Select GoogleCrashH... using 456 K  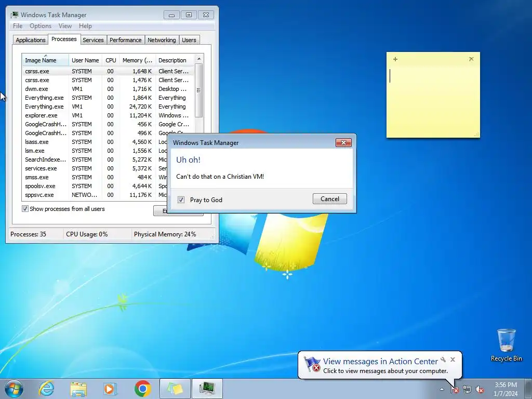tap(108, 124)
